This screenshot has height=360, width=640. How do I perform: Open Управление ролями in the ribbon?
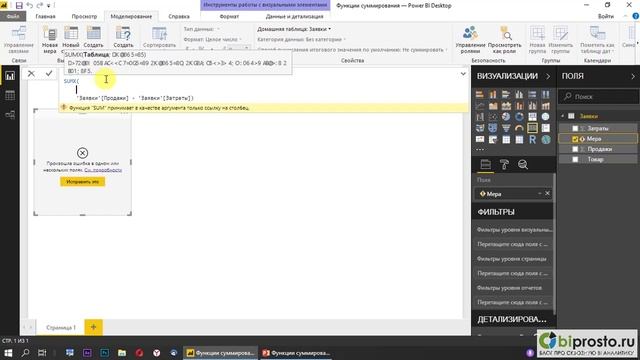coord(470,40)
